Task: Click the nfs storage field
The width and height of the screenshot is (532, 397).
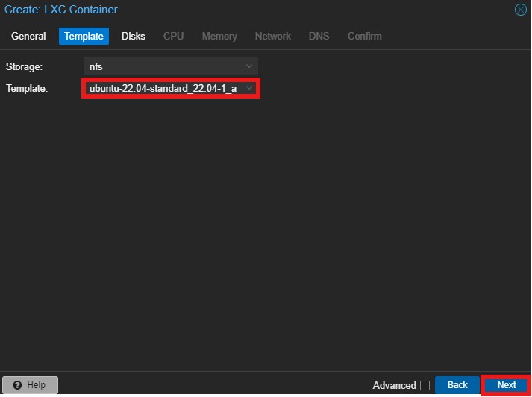Action: coord(163,66)
